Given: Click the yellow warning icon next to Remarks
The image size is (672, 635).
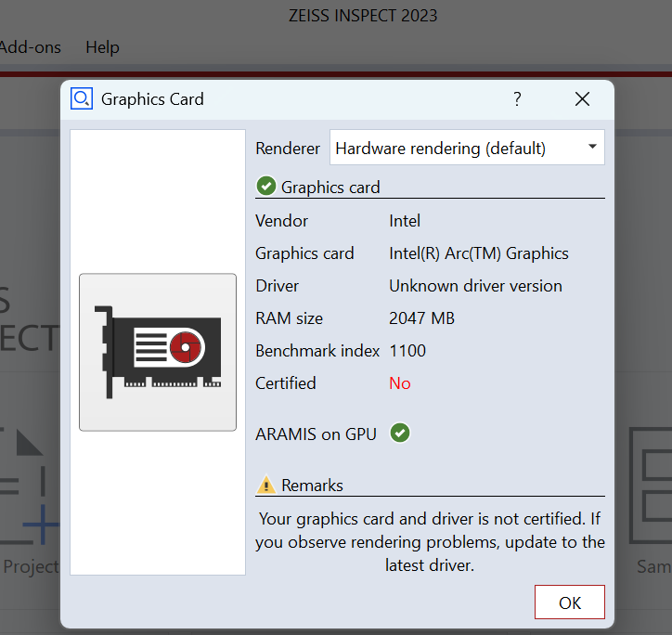Looking at the screenshot, I should pos(266,485).
